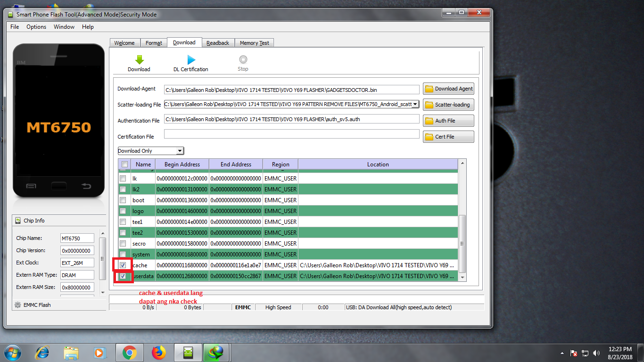
Task: Open the Help menu
Action: (x=88, y=27)
